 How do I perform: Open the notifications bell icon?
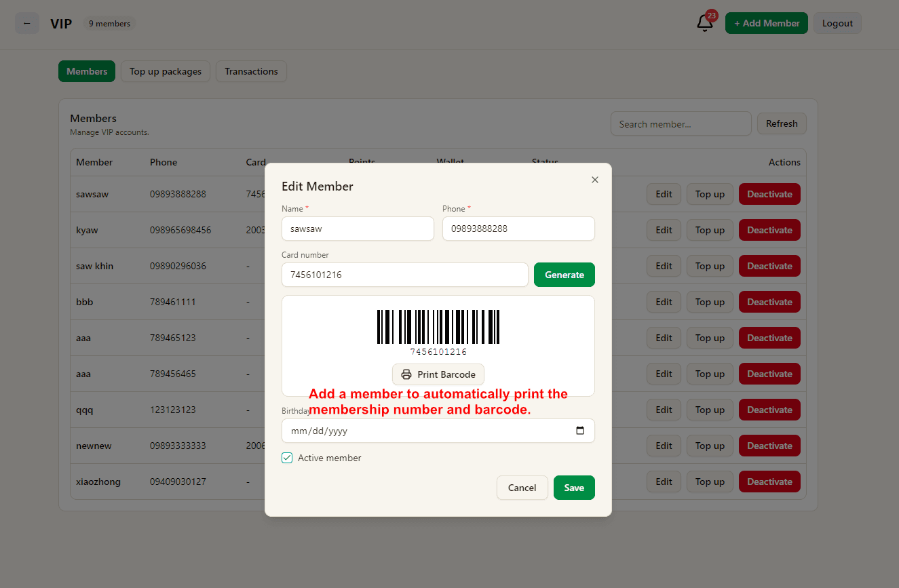(705, 23)
